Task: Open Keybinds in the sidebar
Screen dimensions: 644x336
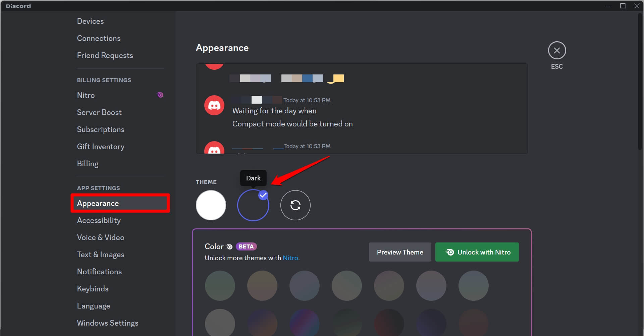Action: click(93, 289)
